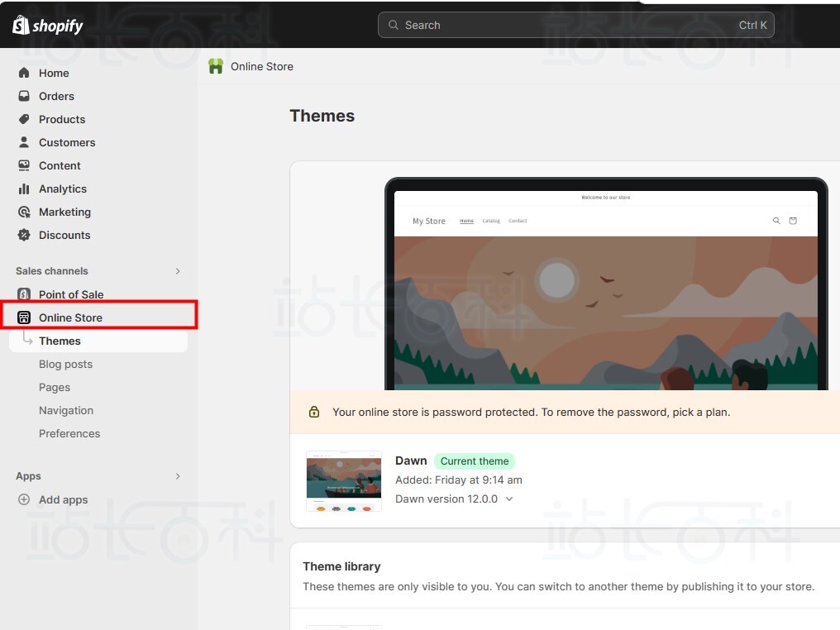
Task: Click the Point of Sale icon
Action: tap(24, 294)
